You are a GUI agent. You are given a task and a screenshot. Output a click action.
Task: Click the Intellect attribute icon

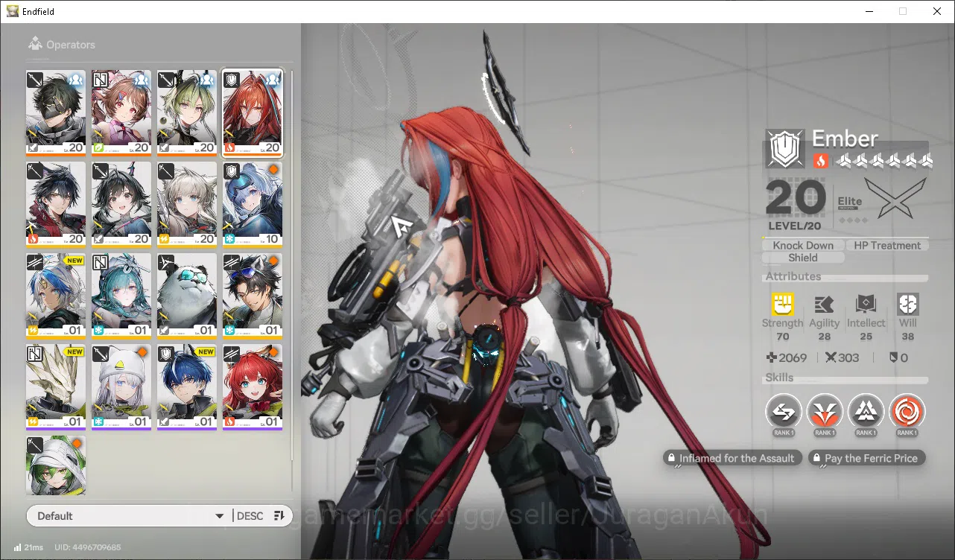pos(866,304)
